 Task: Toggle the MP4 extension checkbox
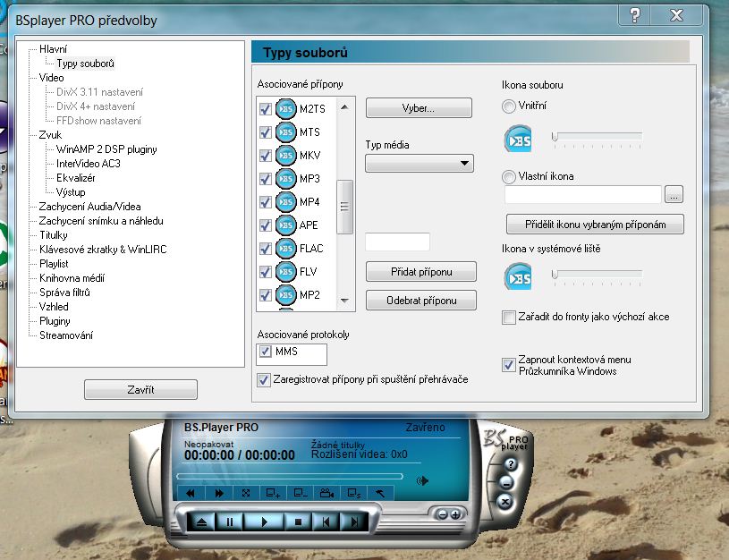click(265, 202)
